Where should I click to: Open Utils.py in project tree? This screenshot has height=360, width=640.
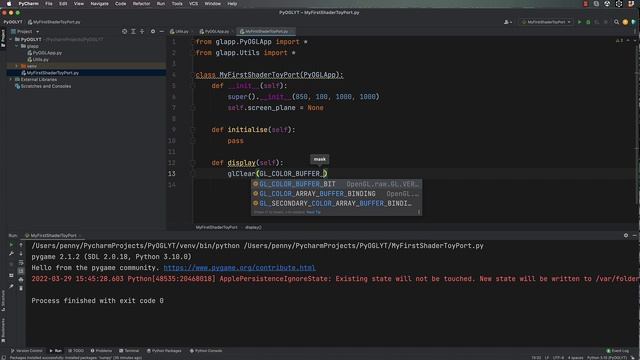38,60
